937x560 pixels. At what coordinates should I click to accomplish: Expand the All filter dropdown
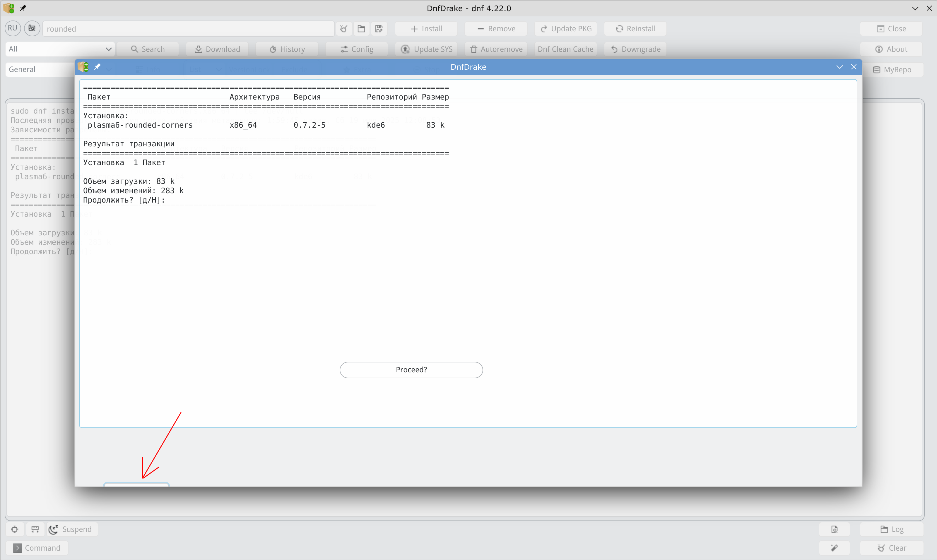pyautogui.click(x=60, y=49)
